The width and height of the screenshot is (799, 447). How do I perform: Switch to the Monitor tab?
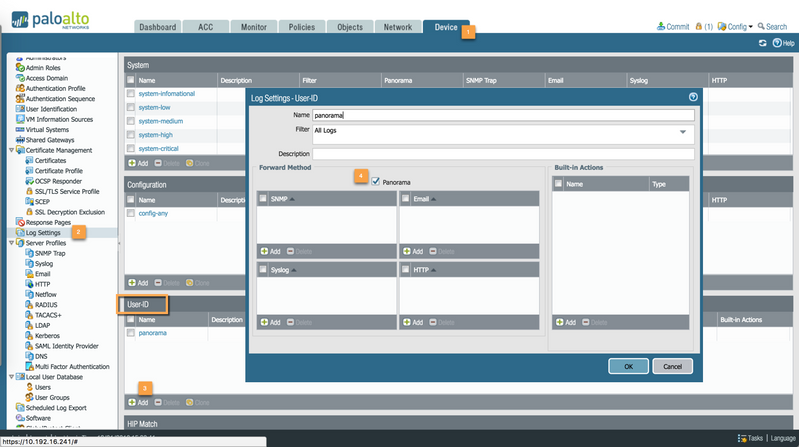[x=254, y=27]
